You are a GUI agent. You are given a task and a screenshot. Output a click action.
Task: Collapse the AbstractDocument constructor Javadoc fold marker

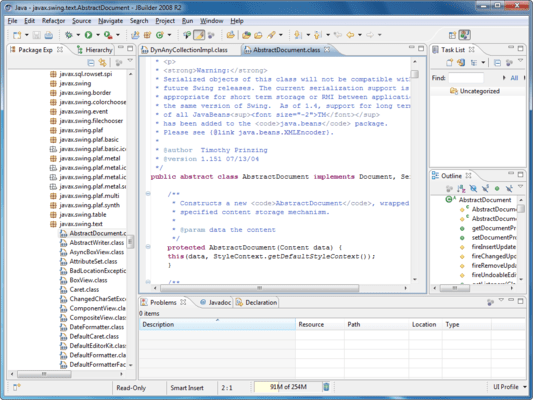tap(148, 193)
